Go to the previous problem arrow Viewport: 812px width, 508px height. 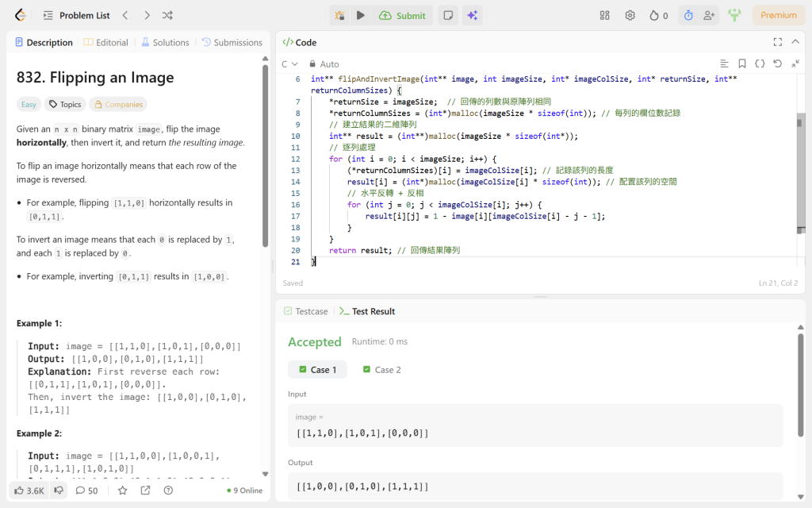pyautogui.click(x=125, y=16)
